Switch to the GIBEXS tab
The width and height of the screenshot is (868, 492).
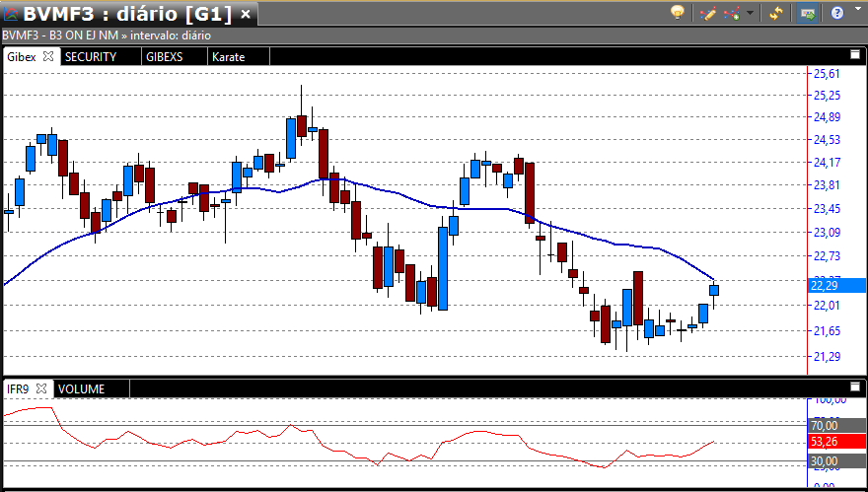coord(165,56)
